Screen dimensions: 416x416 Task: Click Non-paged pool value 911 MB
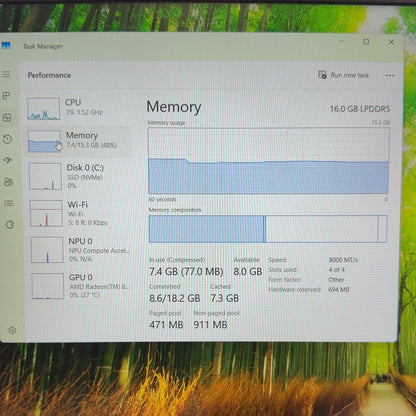coord(210,324)
